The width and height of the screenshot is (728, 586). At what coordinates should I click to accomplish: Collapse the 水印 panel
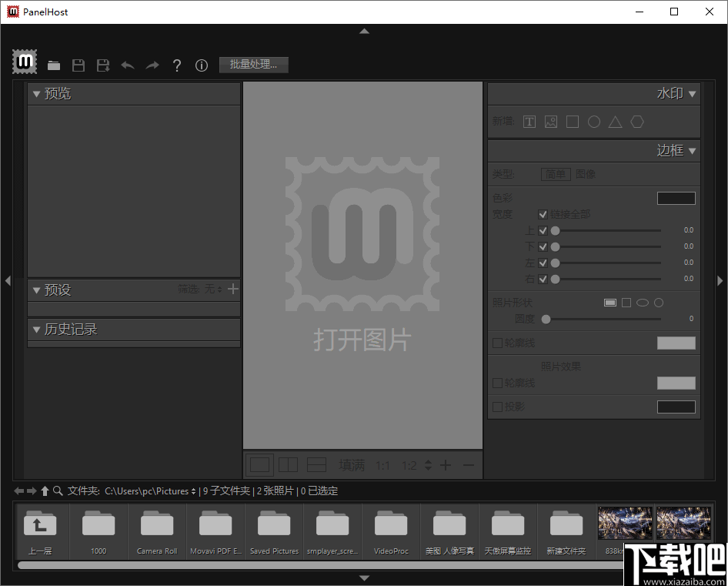click(x=691, y=92)
